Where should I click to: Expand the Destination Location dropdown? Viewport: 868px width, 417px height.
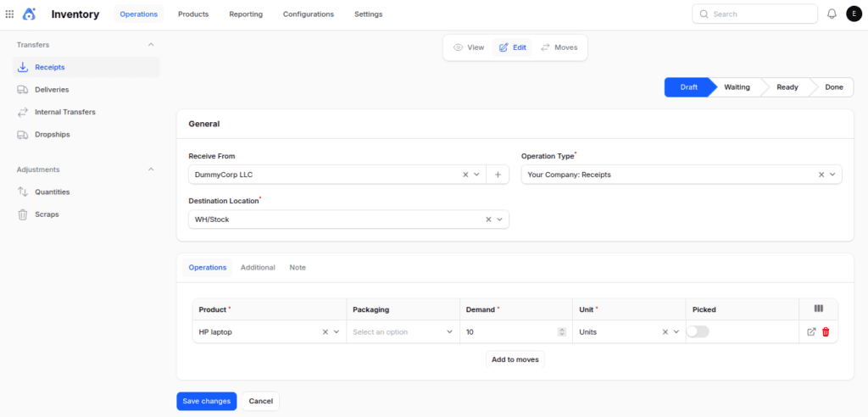(x=499, y=220)
